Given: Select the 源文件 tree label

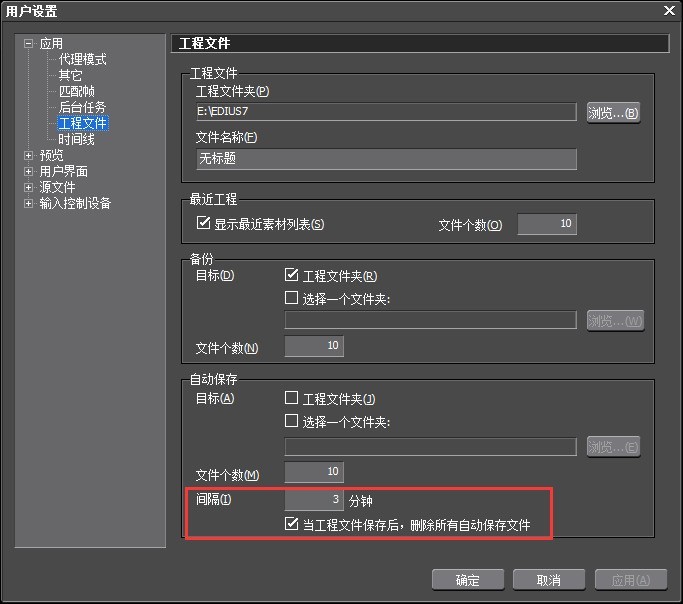Looking at the screenshot, I should tap(57, 188).
